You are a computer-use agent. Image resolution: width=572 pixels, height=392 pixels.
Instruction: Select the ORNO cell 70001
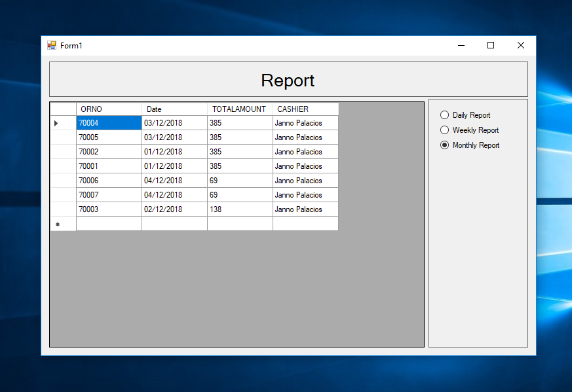[109, 166]
